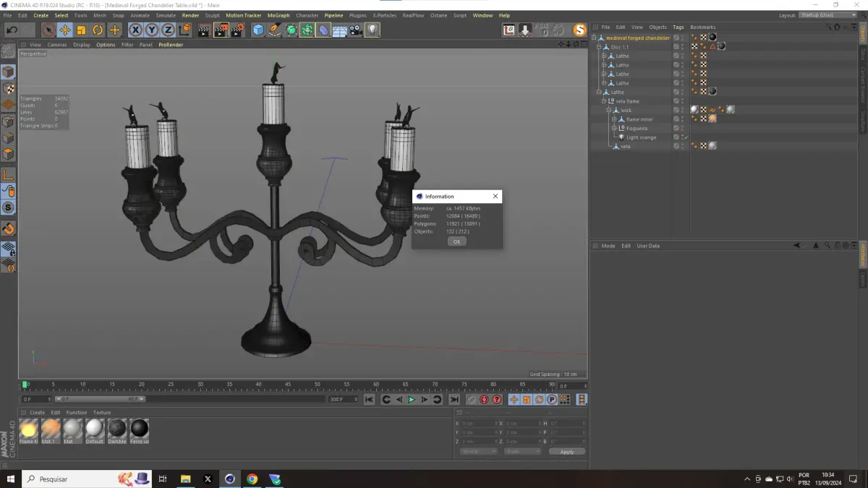Toggle layer box of vela object
This screenshot has height=488, width=868.
pyautogui.click(x=676, y=146)
